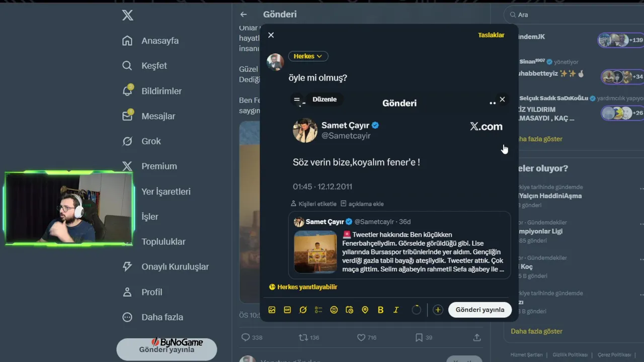Click the share upload icon

477,337
